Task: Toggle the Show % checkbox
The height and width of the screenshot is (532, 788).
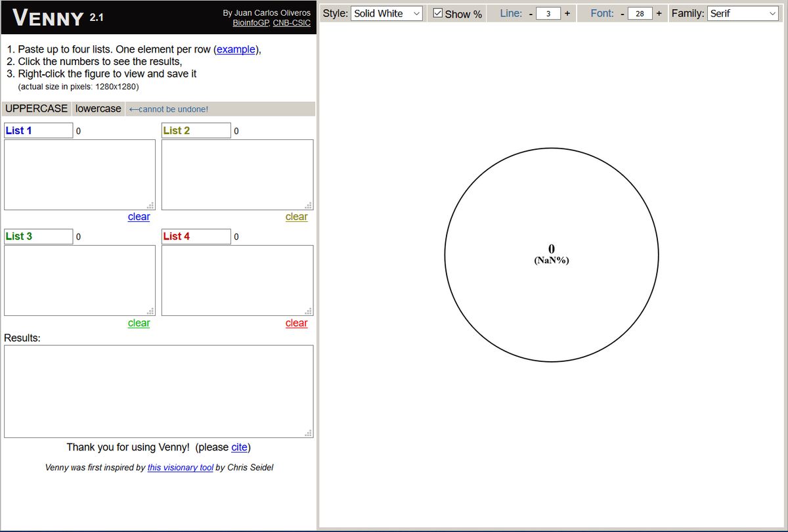Action: point(439,14)
